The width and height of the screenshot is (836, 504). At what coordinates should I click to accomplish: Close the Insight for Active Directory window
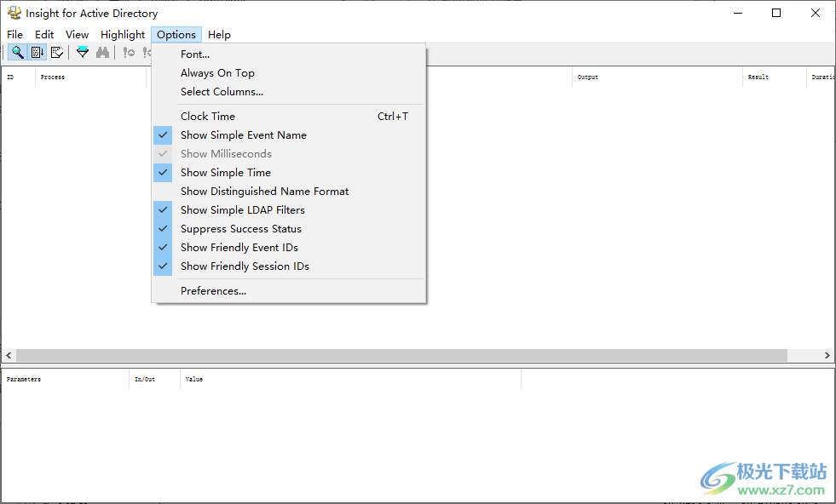pyautogui.click(x=816, y=14)
